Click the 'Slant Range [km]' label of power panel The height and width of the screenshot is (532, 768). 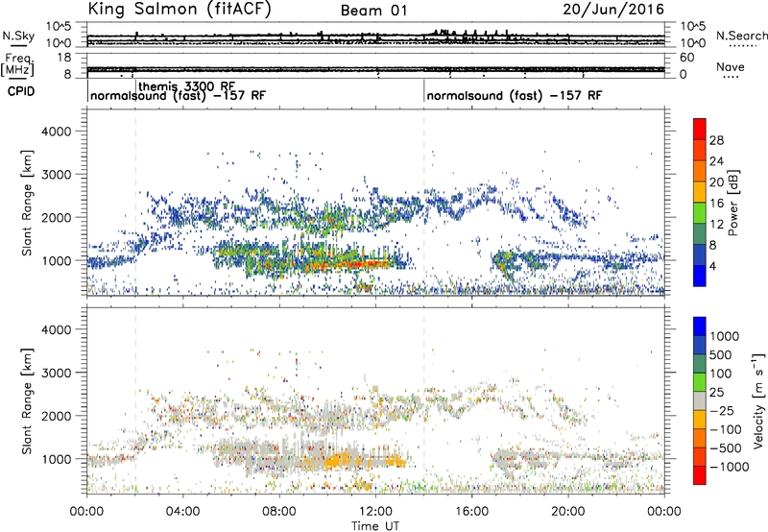[27, 203]
